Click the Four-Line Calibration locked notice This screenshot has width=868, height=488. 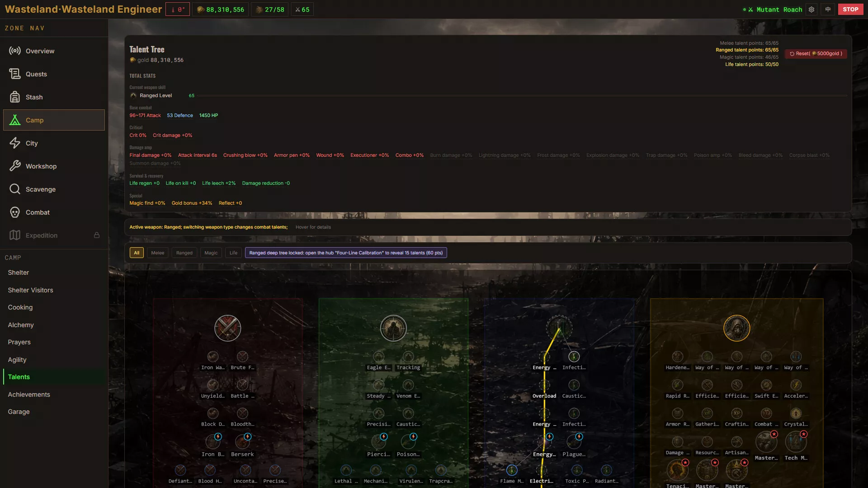(346, 253)
